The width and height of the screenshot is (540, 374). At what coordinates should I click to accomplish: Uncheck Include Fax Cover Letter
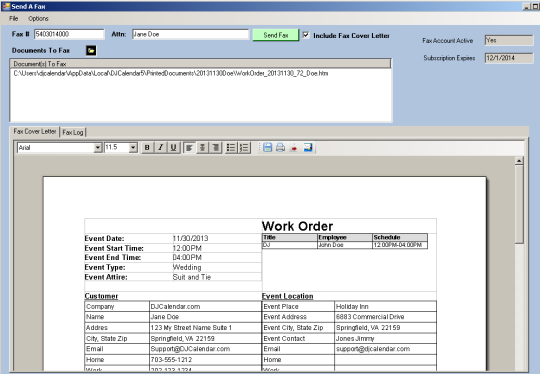[x=306, y=35]
